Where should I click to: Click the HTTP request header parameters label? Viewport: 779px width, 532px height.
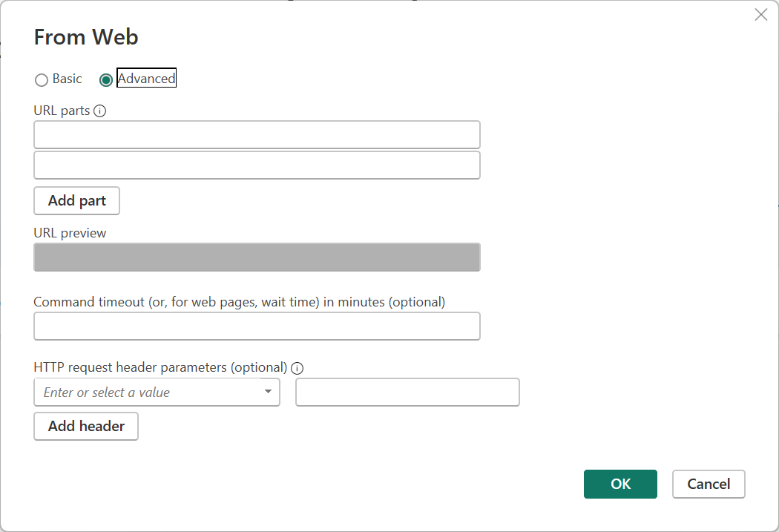point(160,367)
